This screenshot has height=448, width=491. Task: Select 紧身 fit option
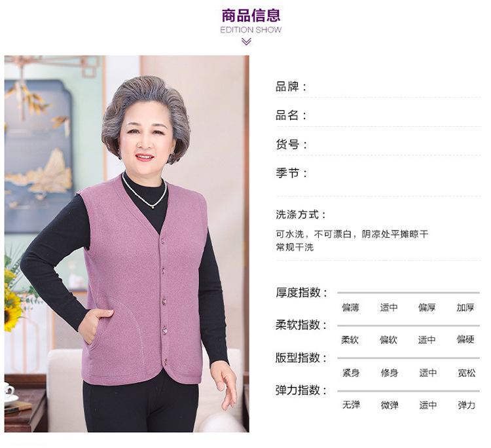pyautogui.click(x=351, y=373)
